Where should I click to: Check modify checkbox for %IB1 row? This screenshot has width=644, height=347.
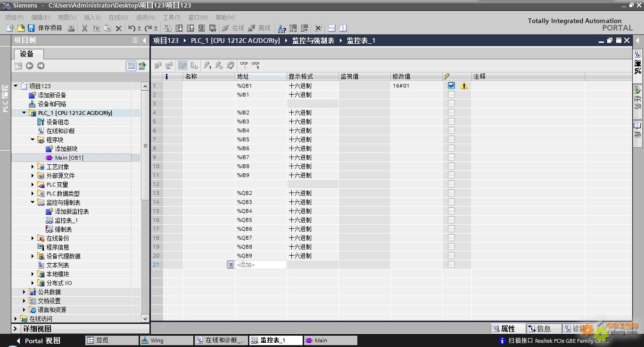pos(452,95)
